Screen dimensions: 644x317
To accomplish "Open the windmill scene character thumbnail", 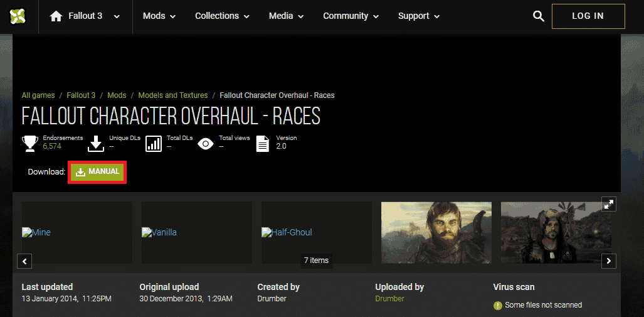I will [x=556, y=232].
